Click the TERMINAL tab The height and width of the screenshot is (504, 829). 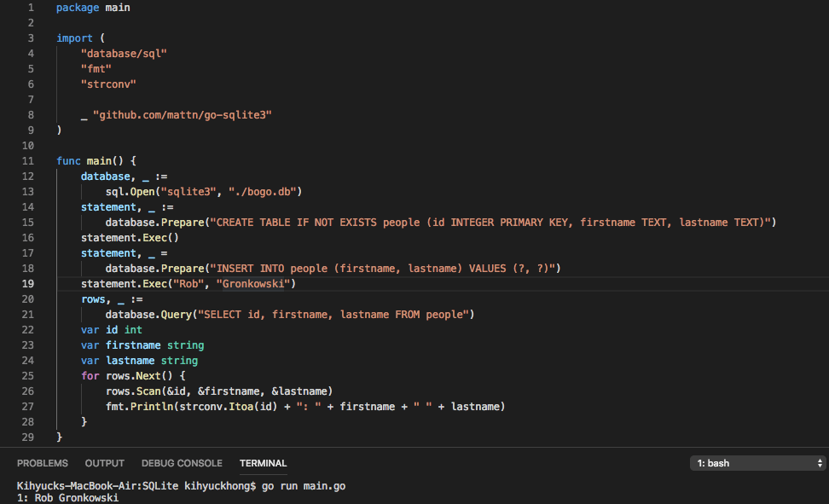[x=263, y=463]
